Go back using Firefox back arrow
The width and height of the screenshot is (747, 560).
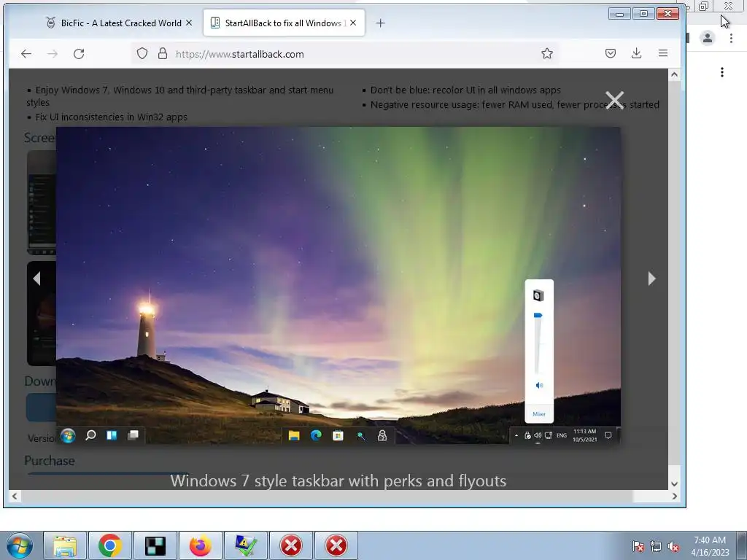[x=26, y=54]
